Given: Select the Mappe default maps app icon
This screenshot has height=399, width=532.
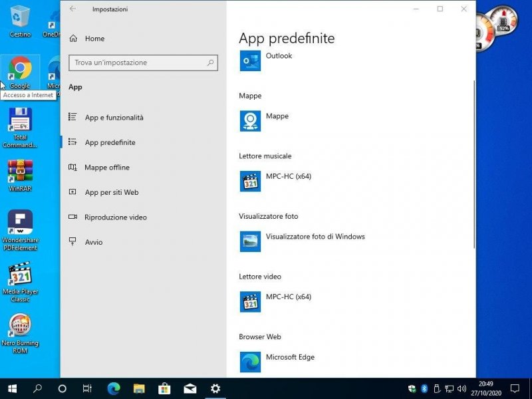Looking at the screenshot, I should pos(250,120).
